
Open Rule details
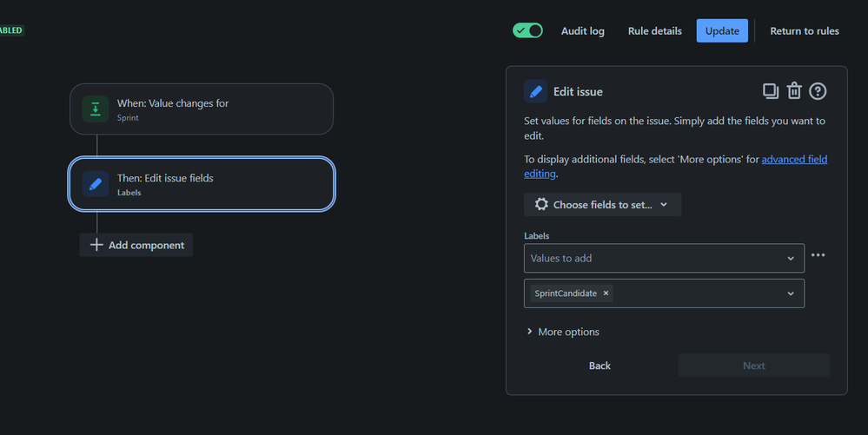[655, 31]
